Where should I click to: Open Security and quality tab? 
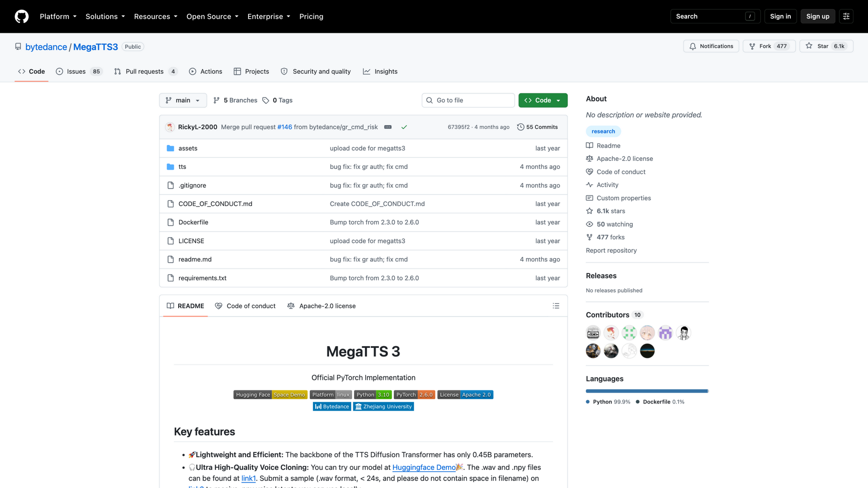point(316,71)
